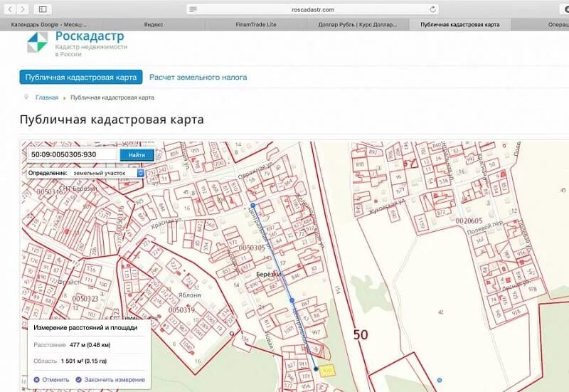Click the blue Публичная кадастровая карта button
The height and width of the screenshot is (392, 569).
(x=81, y=77)
